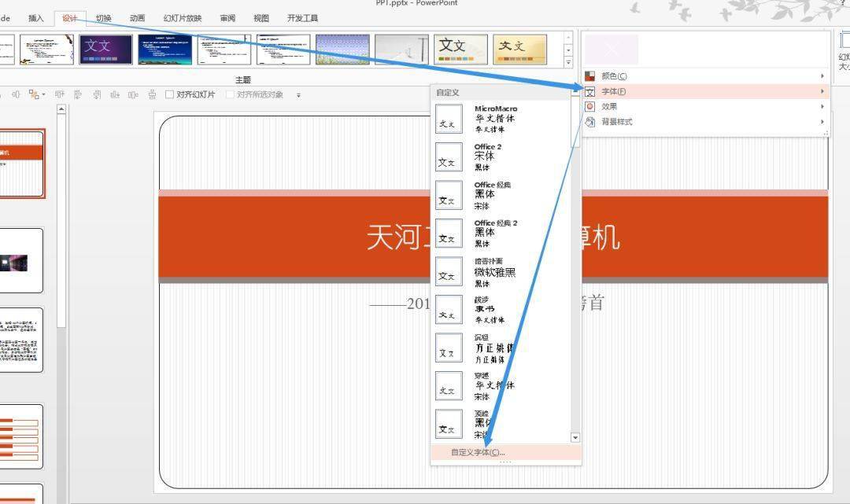Select the 设计 ribbon tab

69,18
